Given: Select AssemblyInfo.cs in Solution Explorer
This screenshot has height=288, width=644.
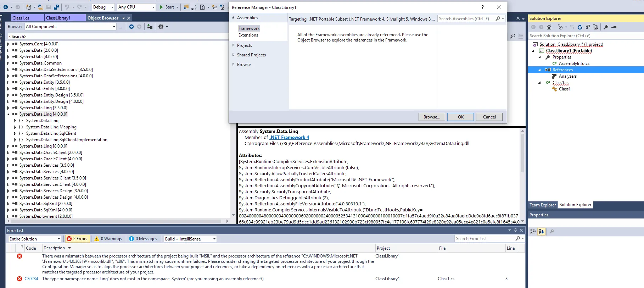Looking at the screenshot, I should coord(574,63).
